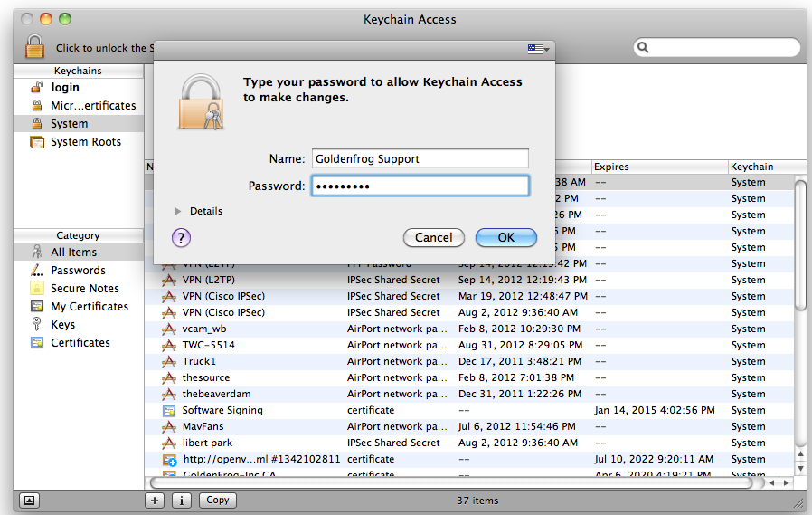This screenshot has width=812, height=515.
Task: Click the scroll up arrow
Action: click(800, 454)
